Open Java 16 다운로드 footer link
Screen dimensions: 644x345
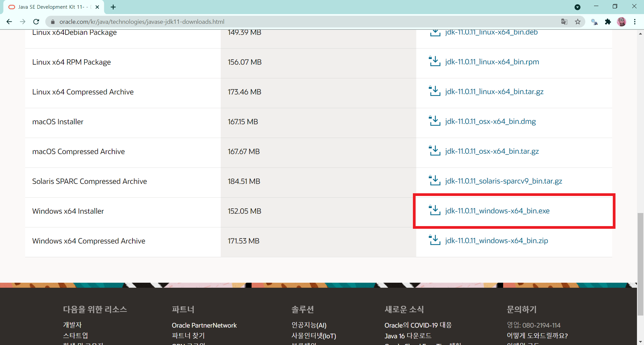408,336
